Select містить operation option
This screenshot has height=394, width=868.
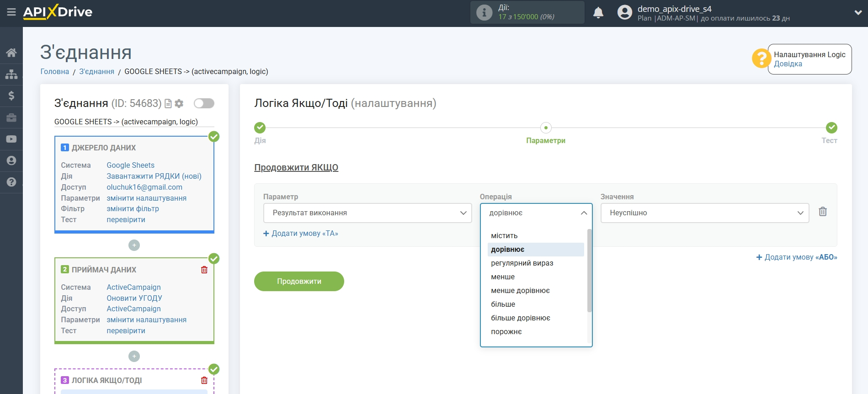click(x=536, y=236)
